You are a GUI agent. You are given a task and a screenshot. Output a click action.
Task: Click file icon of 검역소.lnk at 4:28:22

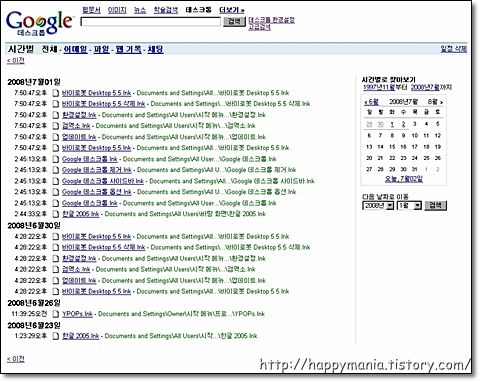56,269
